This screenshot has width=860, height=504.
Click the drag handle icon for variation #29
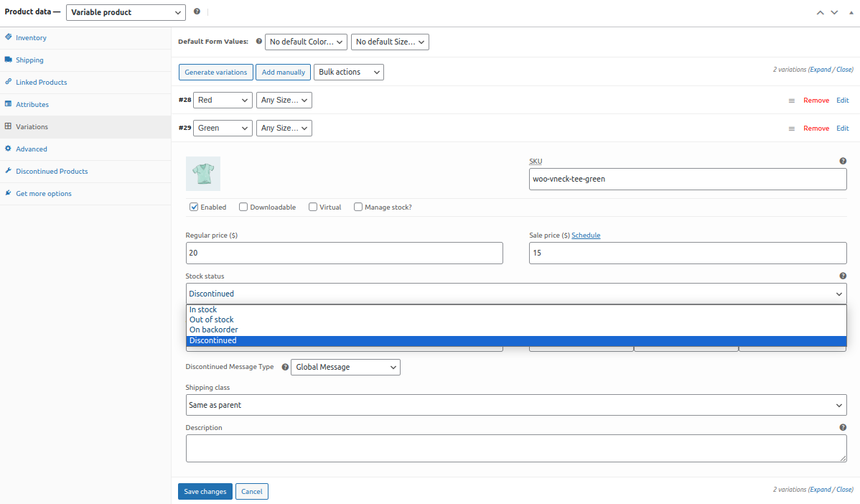point(791,129)
